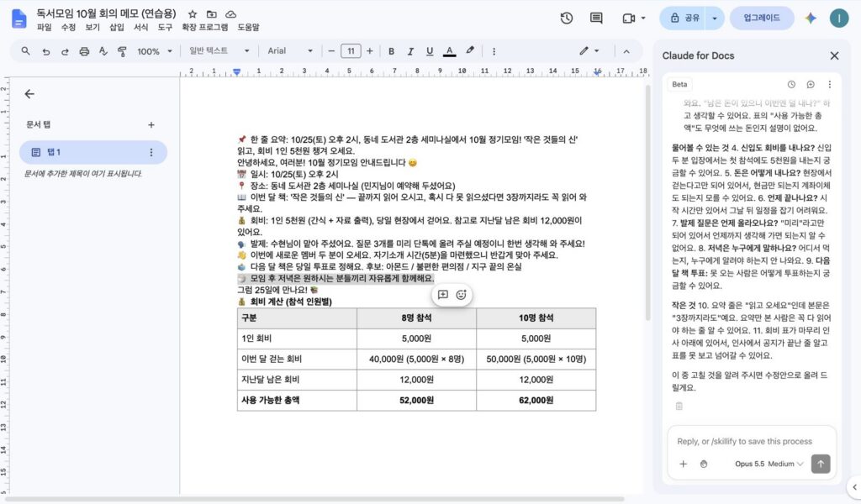The height and width of the screenshot is (504, 861).
Task: Select 탭 1 in the tabs sidebar
Action: pos(92,152)
